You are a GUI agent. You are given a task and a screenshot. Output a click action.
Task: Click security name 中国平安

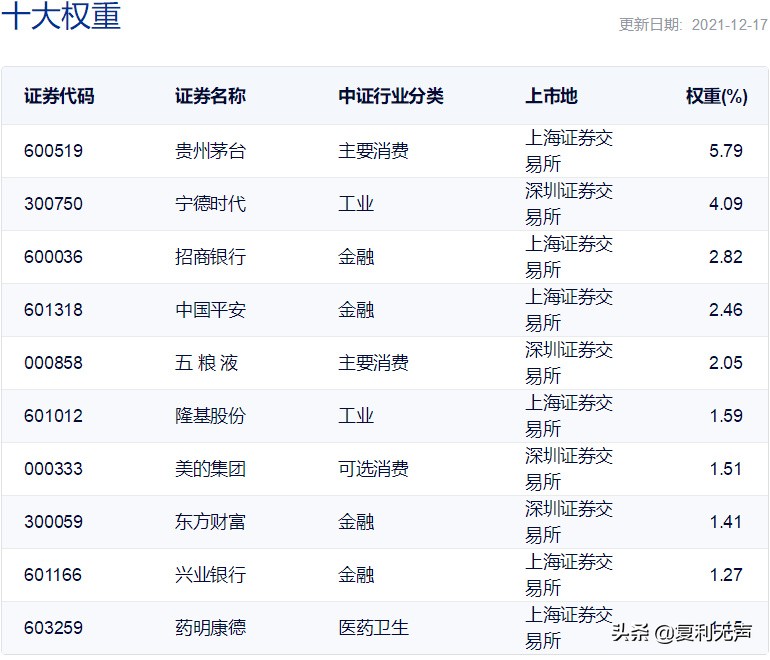pyautogui.click(x=210, y=310)
